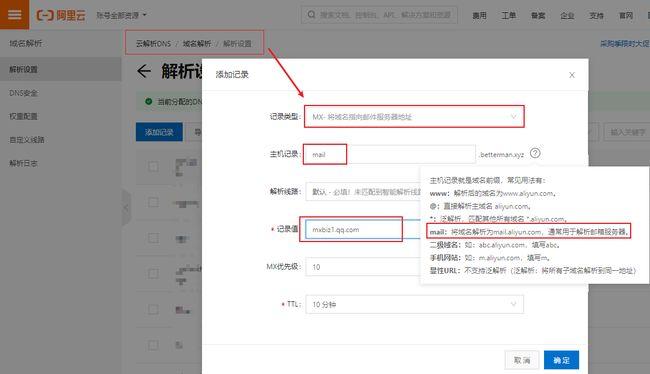Click the 手机网站 tooltip line
The height and width of the screenshot is (374, 650).
490,258
